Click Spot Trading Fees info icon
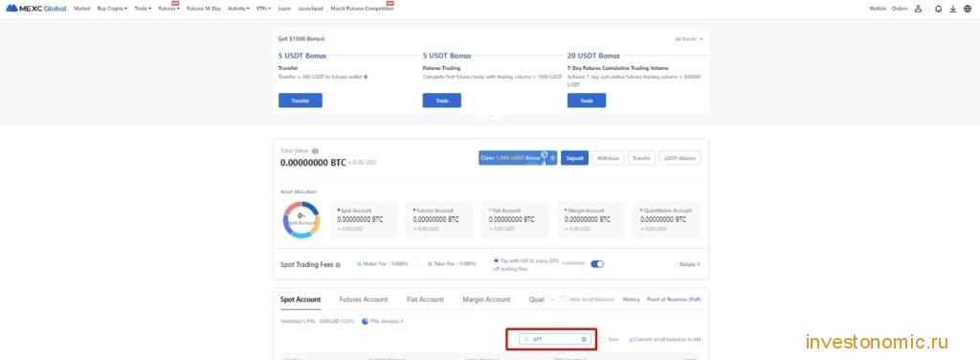 (x=338, y=265)
